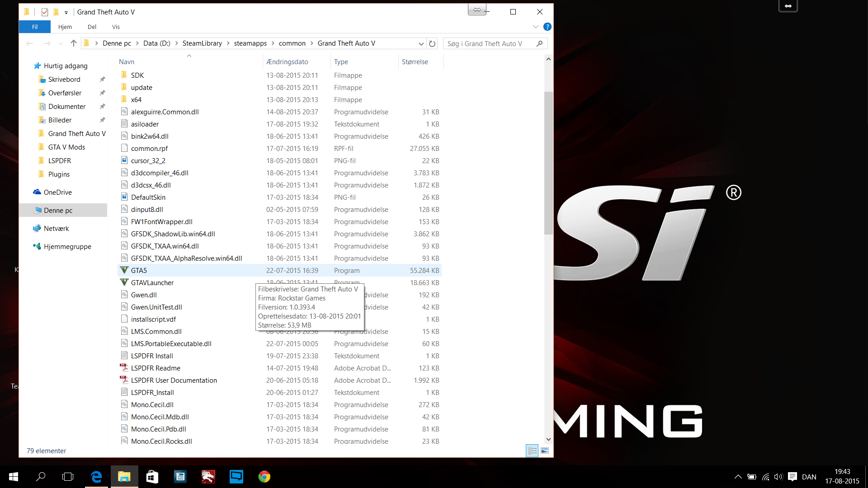The image size is (868, 488).
Task: Switch to large icons view
Action: 545,450
